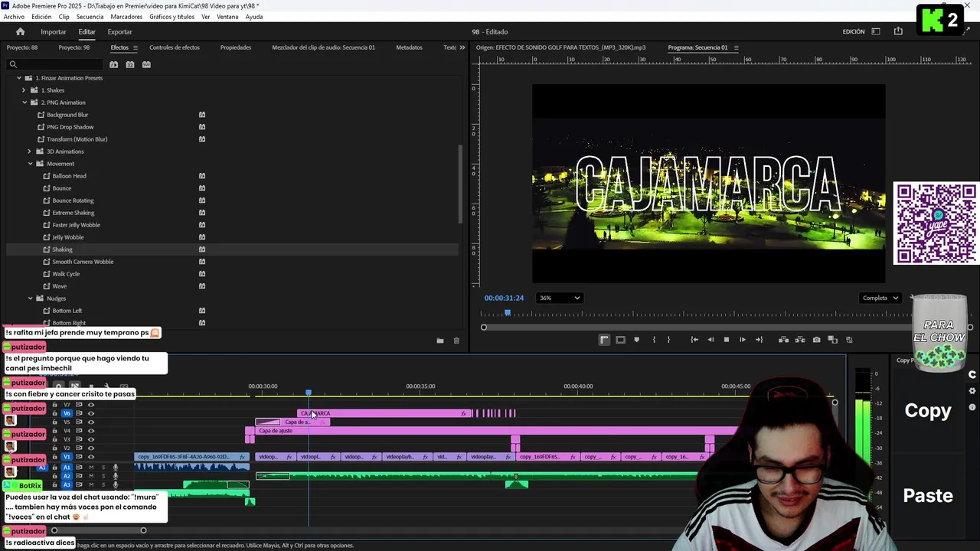Open the Secuencia menu

90,17
